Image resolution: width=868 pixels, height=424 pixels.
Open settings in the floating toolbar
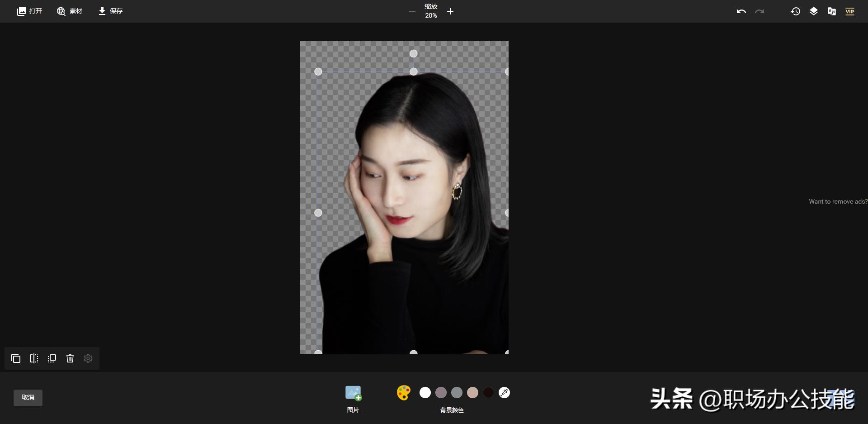(88, 358)
